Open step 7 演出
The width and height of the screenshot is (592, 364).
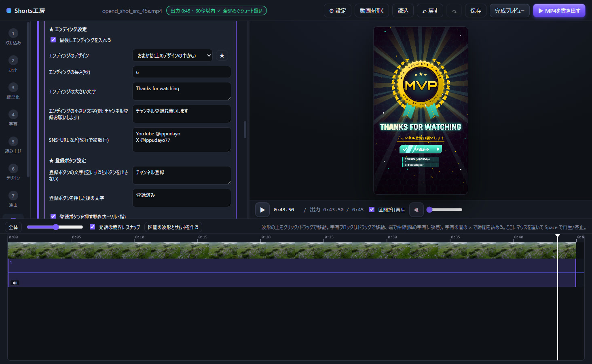13,199
